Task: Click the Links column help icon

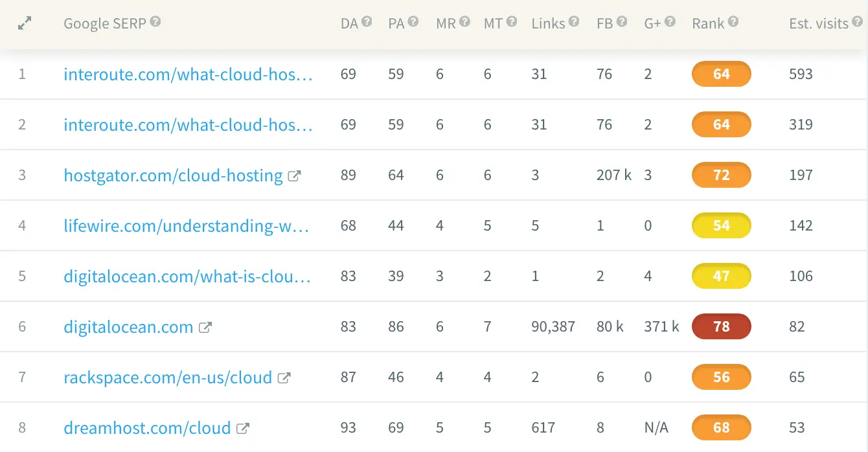Action: (574, 21)
